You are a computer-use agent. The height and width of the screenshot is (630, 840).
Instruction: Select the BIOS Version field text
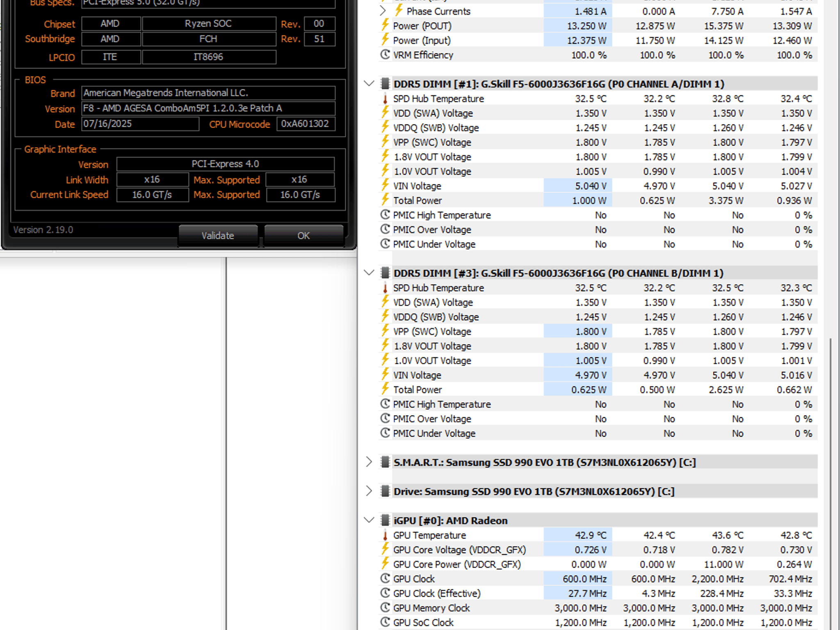tap(208, 108)
